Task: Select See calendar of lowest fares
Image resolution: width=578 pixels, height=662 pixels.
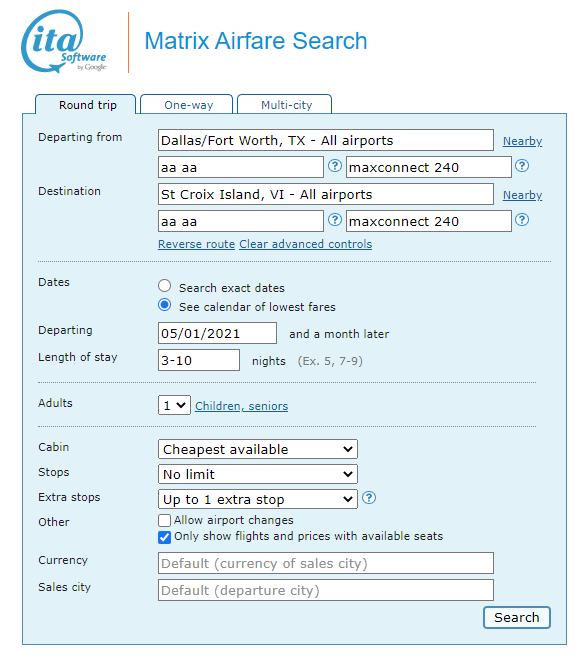Action: click(x=165, y=305)
